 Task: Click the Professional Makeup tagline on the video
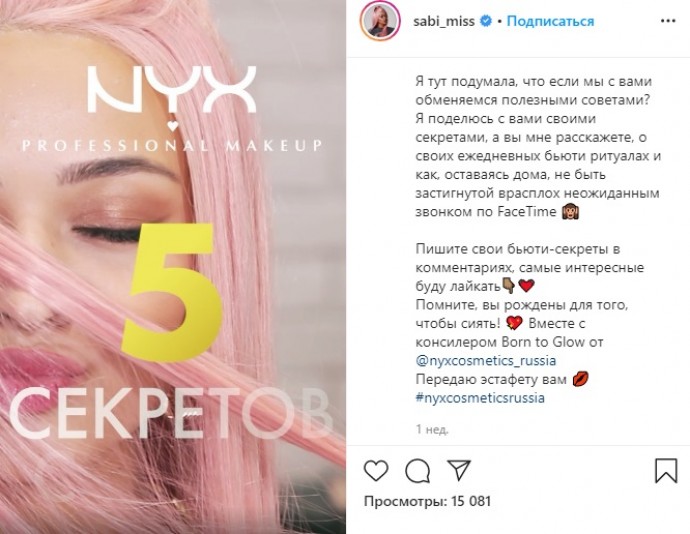click(x=172, y=145)
